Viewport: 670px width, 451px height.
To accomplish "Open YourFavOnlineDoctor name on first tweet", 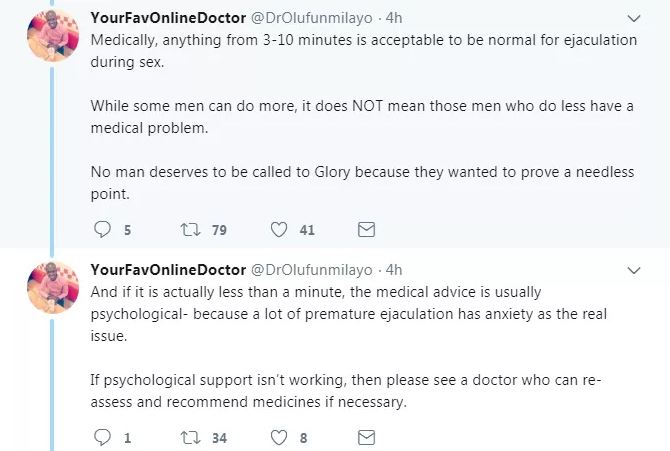I will 166,19.
